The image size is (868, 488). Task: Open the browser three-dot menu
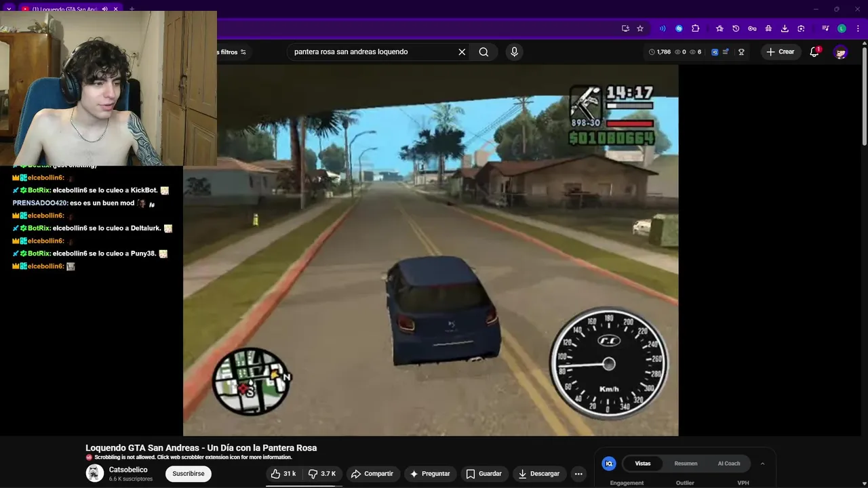tap(856, 28)
